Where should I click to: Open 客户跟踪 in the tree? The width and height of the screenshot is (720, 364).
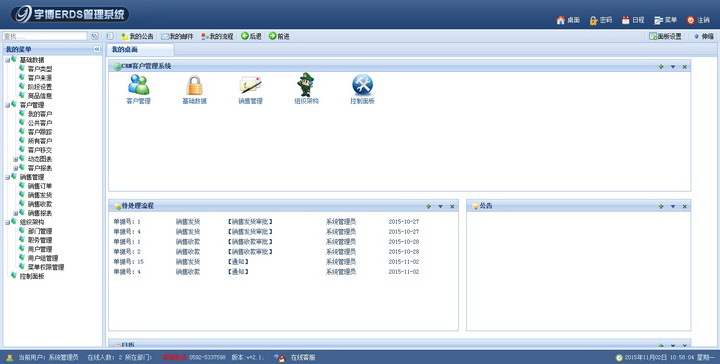point(39,132)
